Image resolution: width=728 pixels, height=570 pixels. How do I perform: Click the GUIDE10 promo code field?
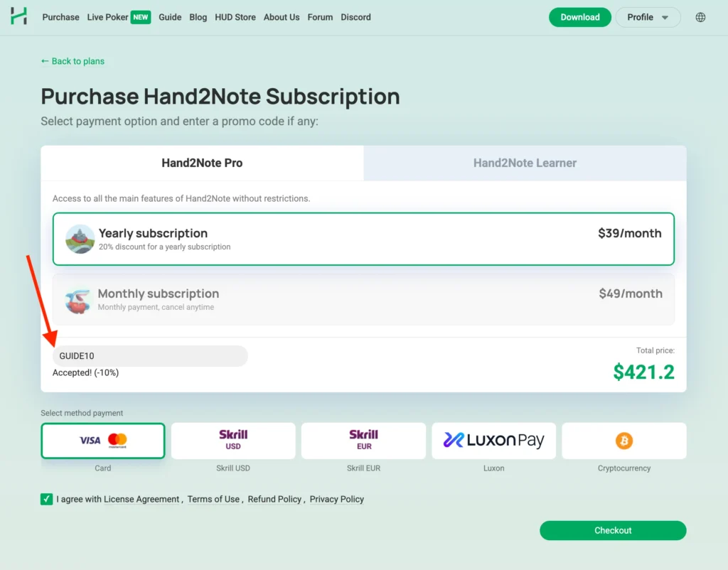click(x=149, y=355)
